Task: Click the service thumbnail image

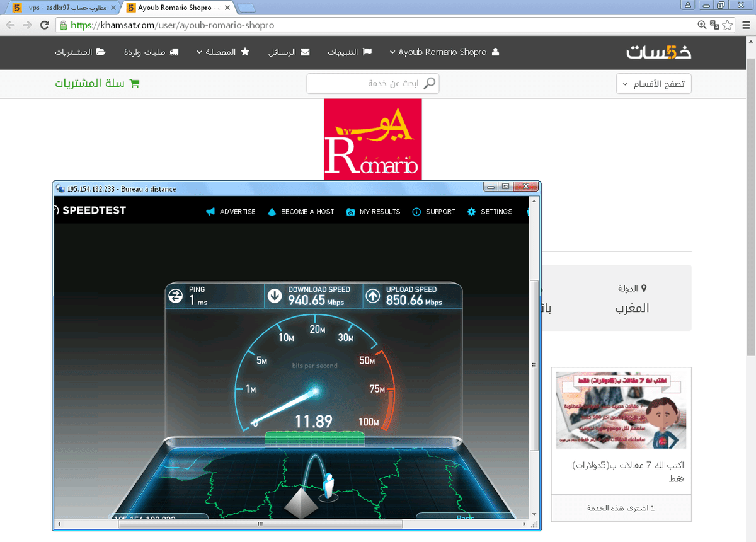Action: pyautogui.click(x=621, y=410)
